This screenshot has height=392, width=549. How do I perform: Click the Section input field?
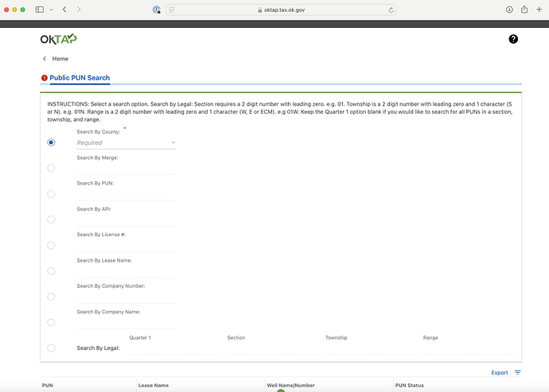pyautogui.click(x=273, y=348)
